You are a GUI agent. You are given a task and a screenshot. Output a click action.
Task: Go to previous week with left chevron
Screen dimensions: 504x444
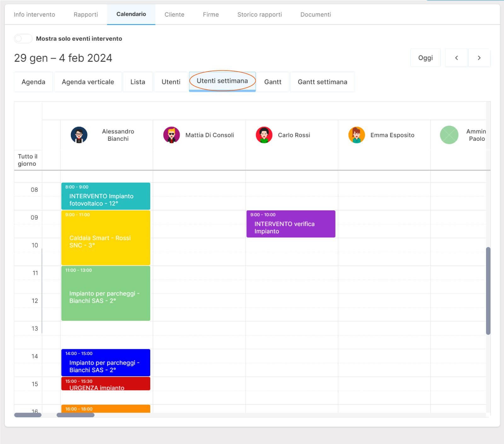pyautogui.click(x=456, y=58)
